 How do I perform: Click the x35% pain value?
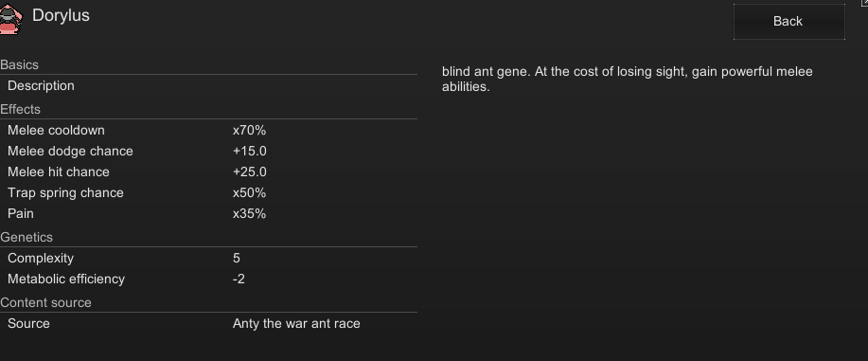(x=249, y=213)
